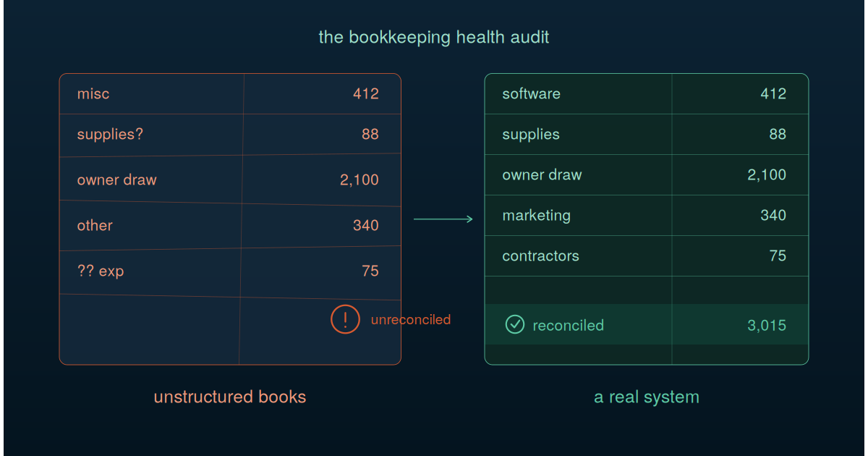This screenshot has width=868, height=456.
Task: Select the 'supplies?' label with question mark
Action: pyautogui.click(x=110, y=135)
